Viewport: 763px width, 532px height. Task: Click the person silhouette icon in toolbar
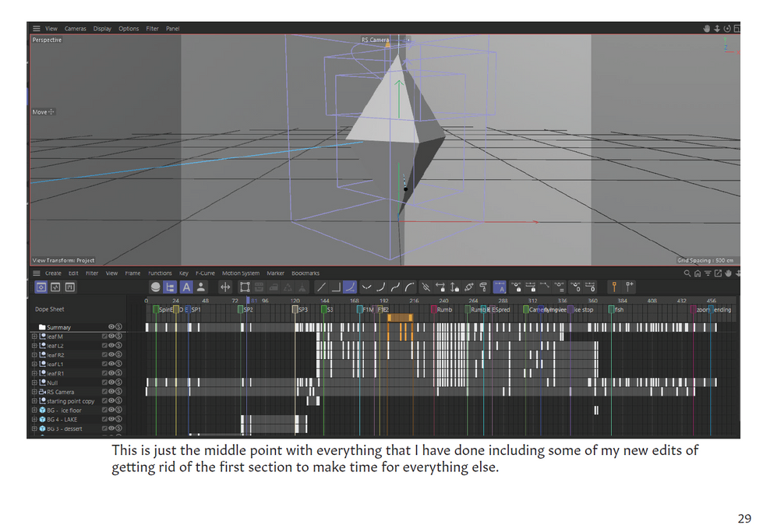pyautogui.click(x=200, y=287)
